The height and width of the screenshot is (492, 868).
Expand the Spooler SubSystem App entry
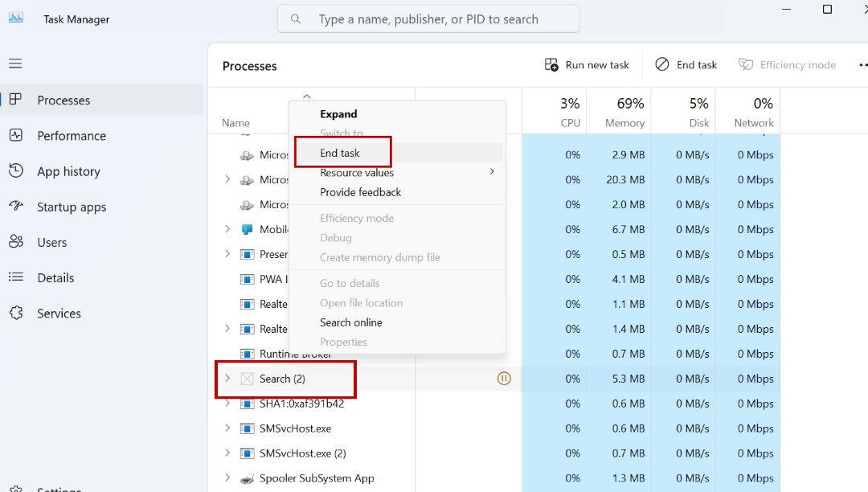click(x=227, y=478)
